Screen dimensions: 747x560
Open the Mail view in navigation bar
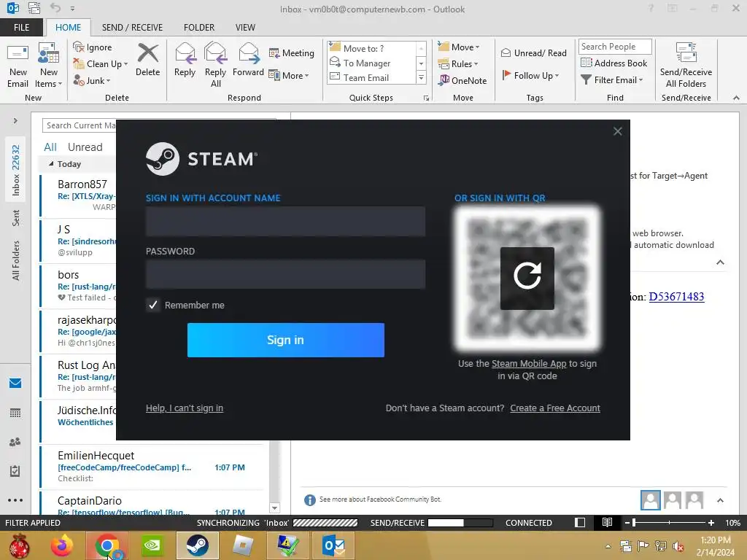point(15,383)
